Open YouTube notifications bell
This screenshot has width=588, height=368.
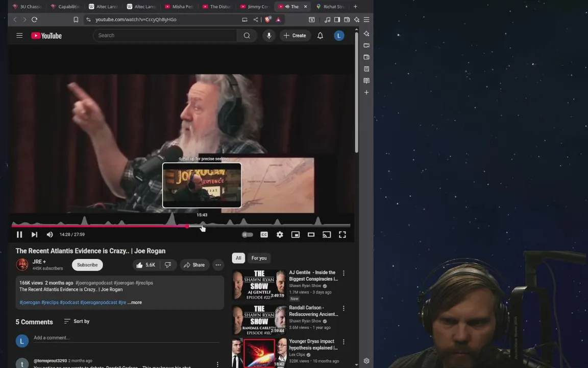click(320, 36)
